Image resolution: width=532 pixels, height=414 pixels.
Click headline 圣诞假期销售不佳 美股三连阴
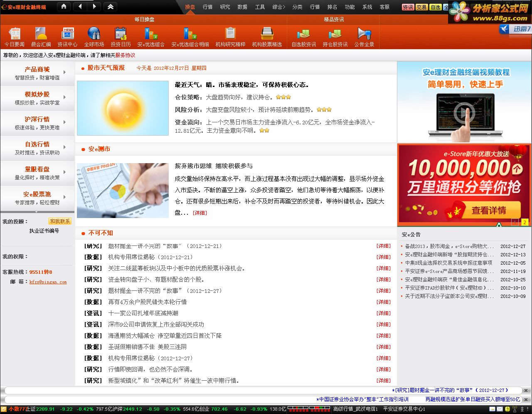(x=147, y=347)
